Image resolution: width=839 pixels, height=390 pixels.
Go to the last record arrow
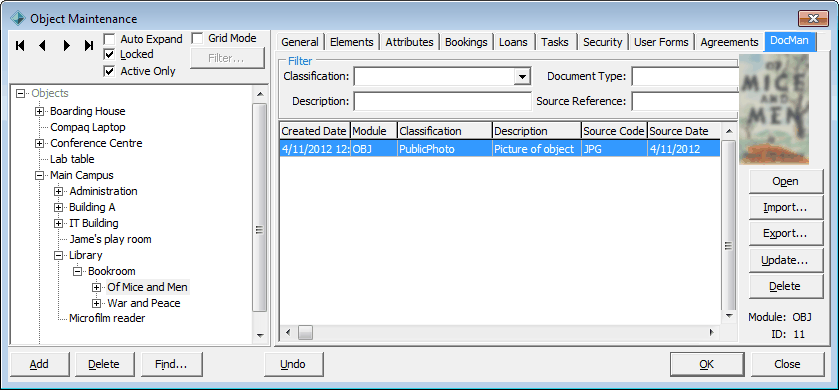89,46
